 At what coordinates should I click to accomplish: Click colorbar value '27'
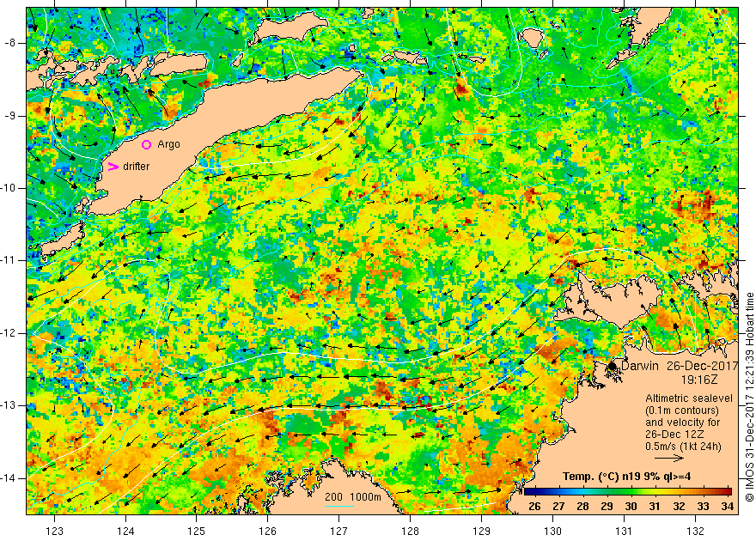point(558,507)
